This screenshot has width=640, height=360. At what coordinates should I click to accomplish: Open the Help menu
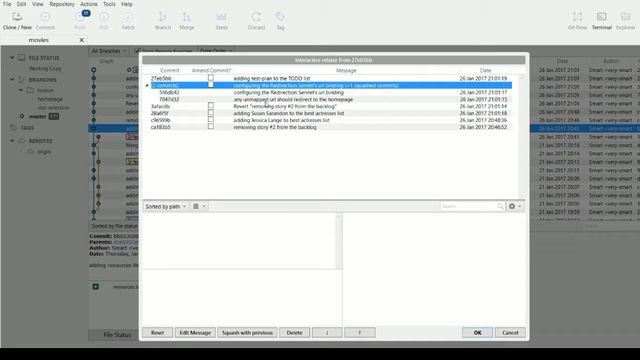127,4
